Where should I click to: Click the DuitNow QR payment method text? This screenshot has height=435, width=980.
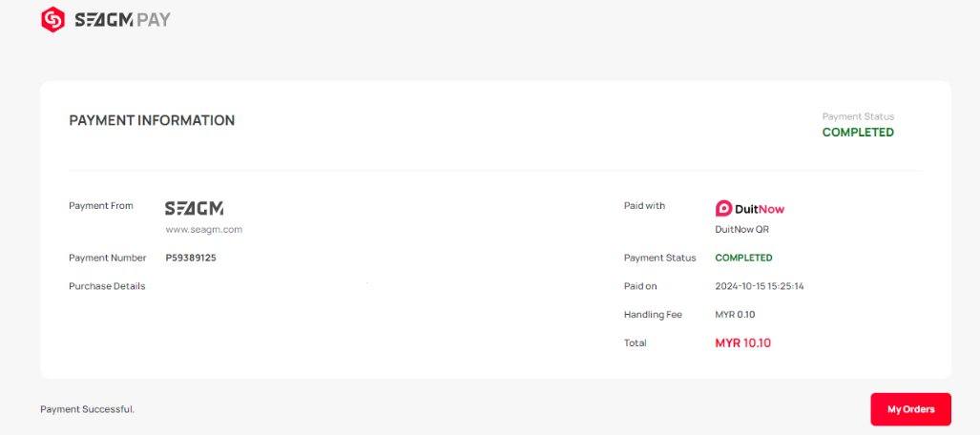(x=741, y=229)
